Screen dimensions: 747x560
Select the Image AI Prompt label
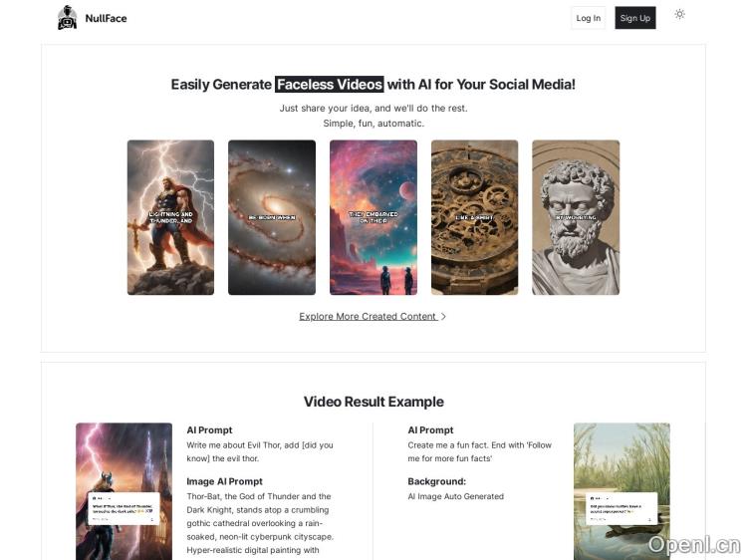point(224,481)
